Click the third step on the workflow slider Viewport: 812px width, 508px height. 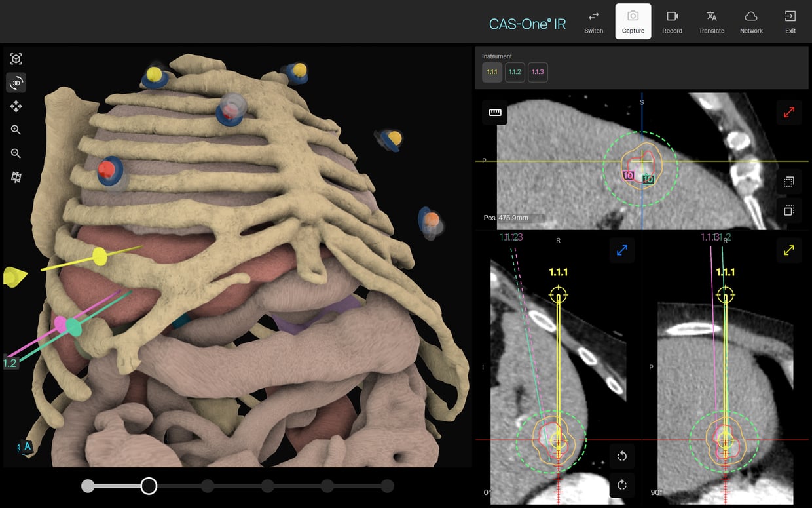pyautogui.click(x=208, y=486)
